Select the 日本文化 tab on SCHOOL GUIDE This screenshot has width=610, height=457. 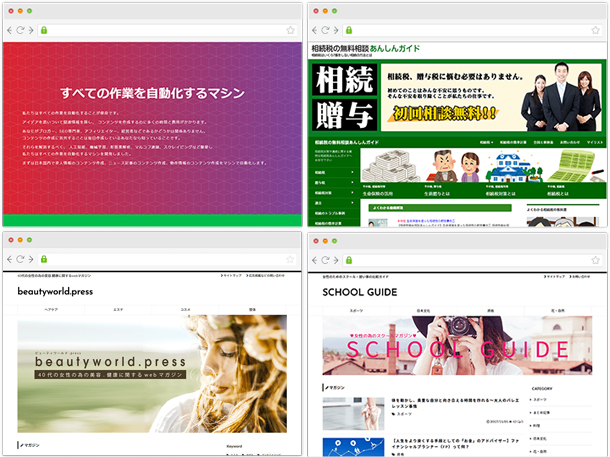click(x=423, y=311)
